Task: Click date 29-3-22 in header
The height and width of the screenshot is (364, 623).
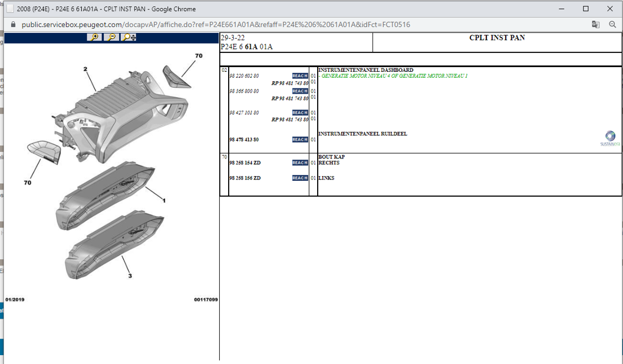Action: (233, 38)
